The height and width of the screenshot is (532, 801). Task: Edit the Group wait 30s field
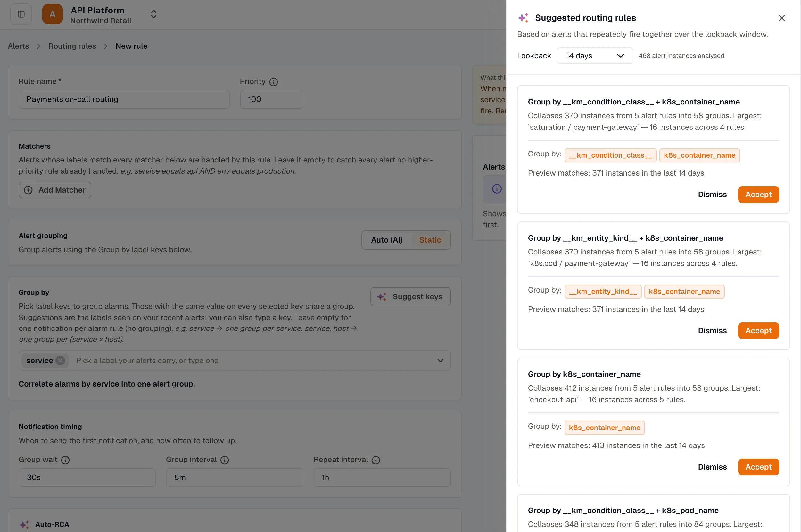(x=87, y=478)
